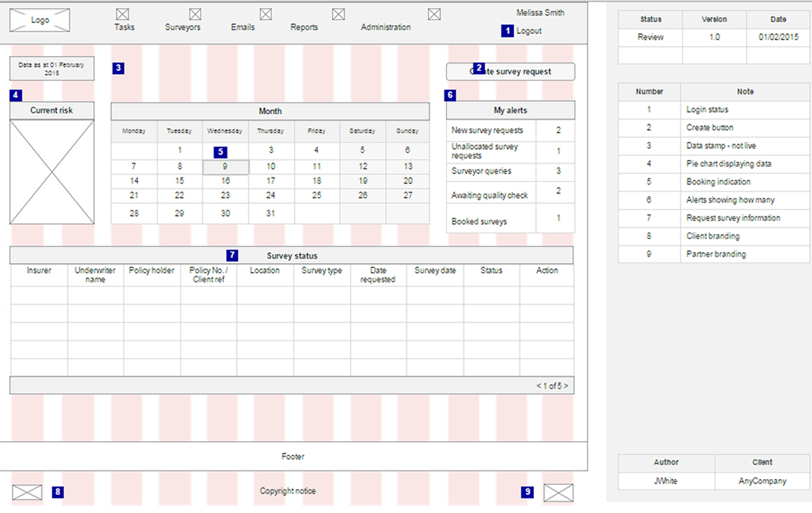Click the icon above Reports

338,14
